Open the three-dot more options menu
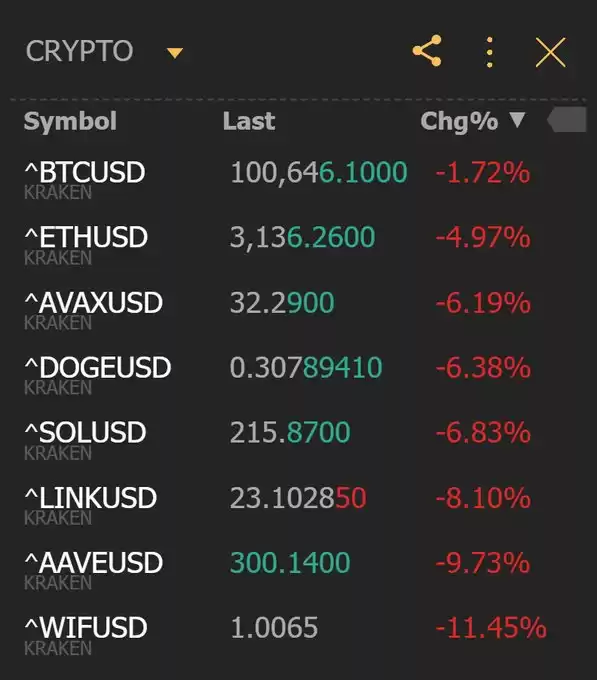597x680 pixels. tap(489, 52)
